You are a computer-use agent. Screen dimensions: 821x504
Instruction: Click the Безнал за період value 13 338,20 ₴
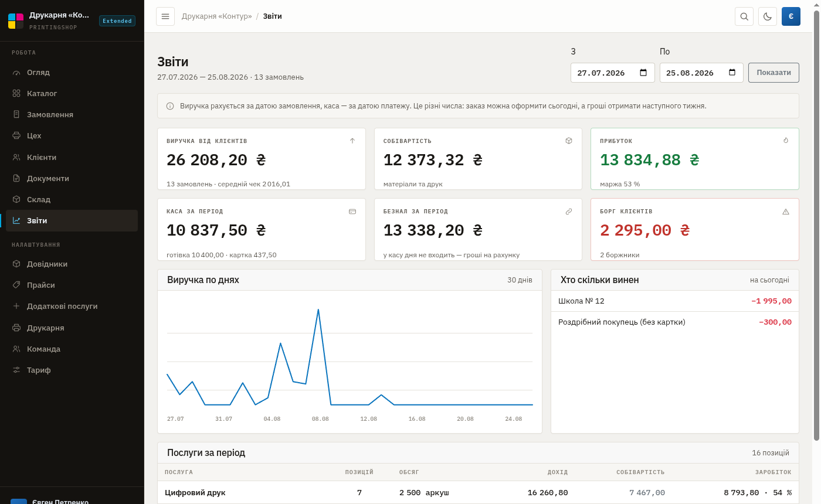433,231
